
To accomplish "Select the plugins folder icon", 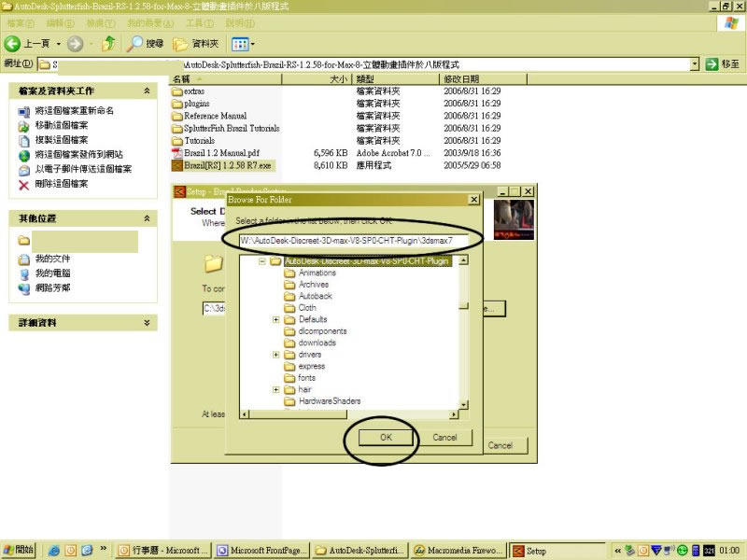I will coord(177,104).
